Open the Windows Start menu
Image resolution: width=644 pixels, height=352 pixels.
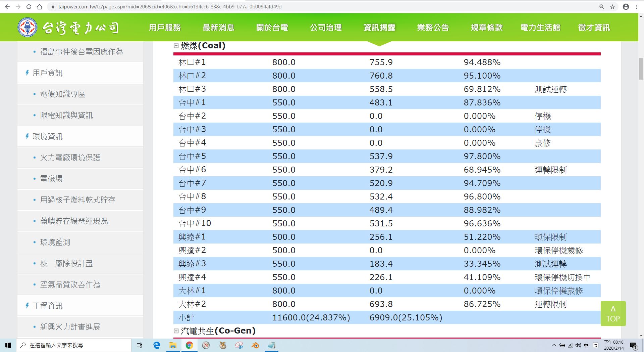tap(8, 345)
